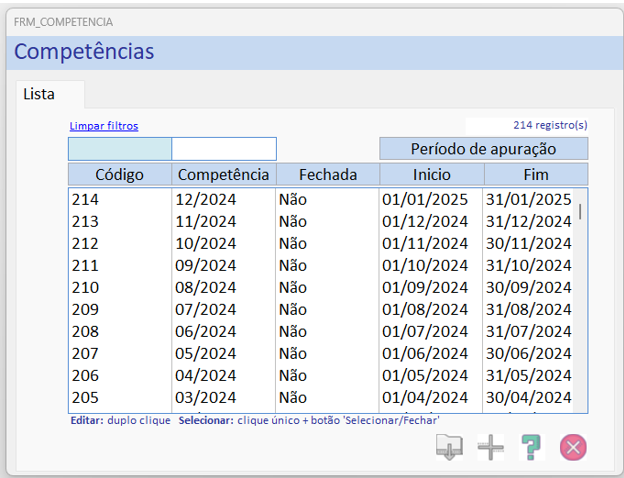Click Fim date 30/09/2024

pyautogui.click(x=528, y=287)
